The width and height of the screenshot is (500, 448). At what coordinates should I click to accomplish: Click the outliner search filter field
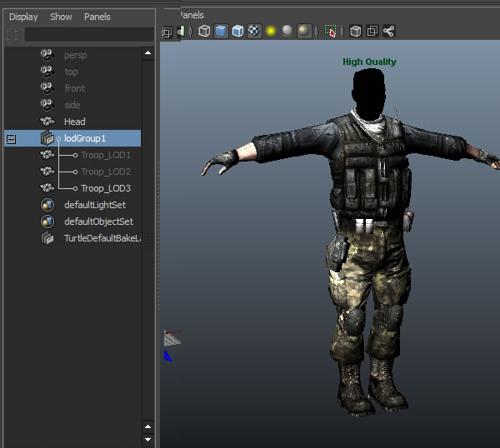point(89,34)
